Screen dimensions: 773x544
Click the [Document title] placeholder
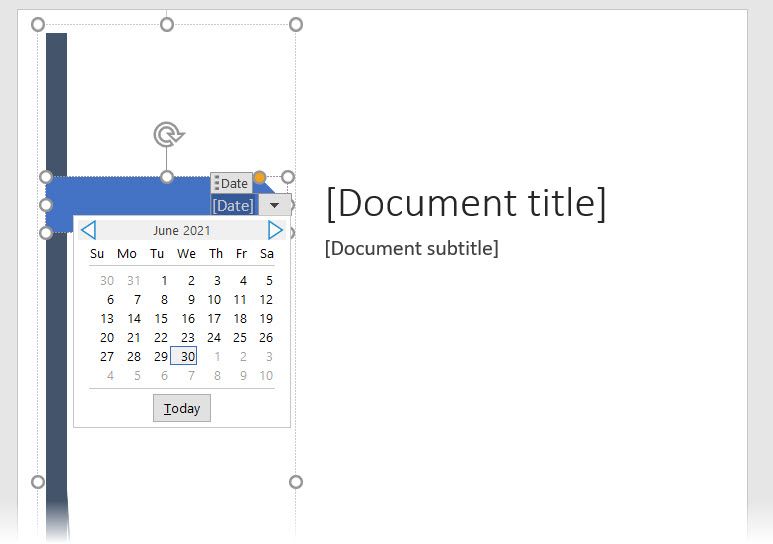466,203
